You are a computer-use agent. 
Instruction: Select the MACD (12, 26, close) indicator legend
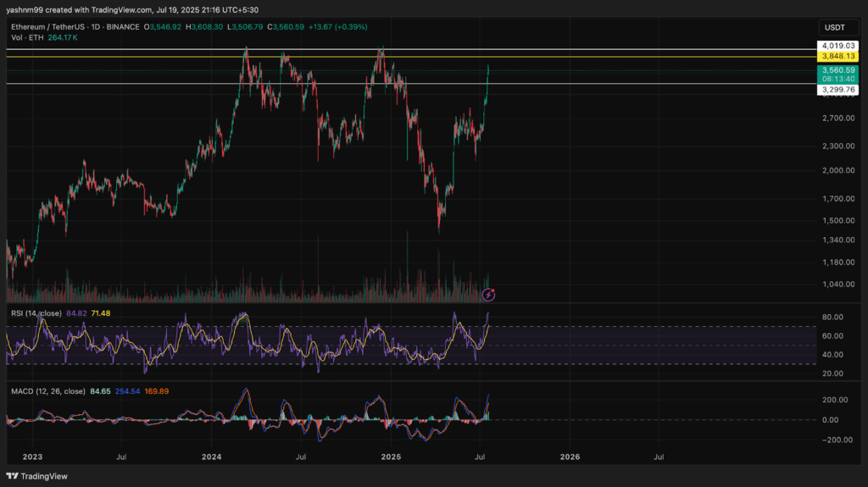click(48, 391)
